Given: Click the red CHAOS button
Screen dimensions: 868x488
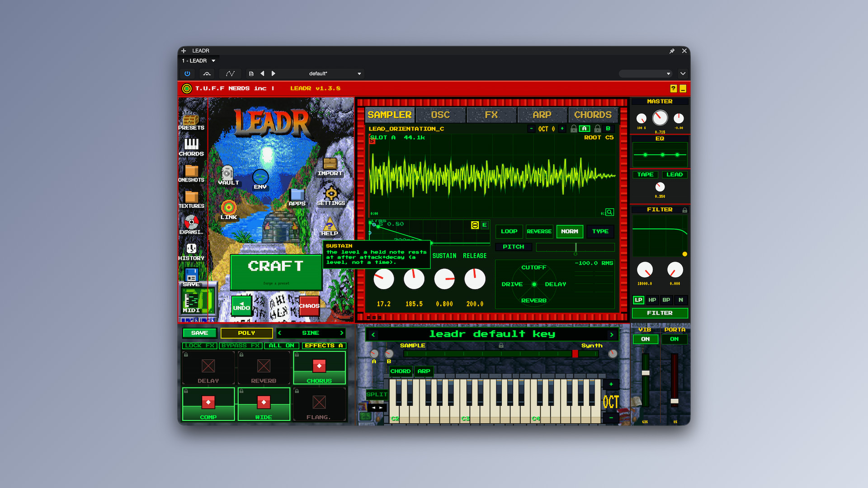Looking at the screenshot, I should 309,306.
